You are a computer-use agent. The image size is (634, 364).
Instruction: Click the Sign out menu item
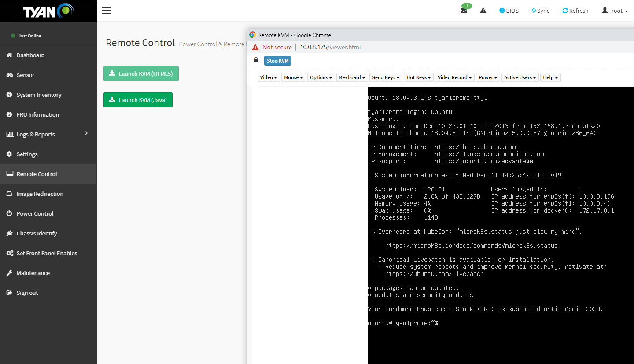click(48, 293)
